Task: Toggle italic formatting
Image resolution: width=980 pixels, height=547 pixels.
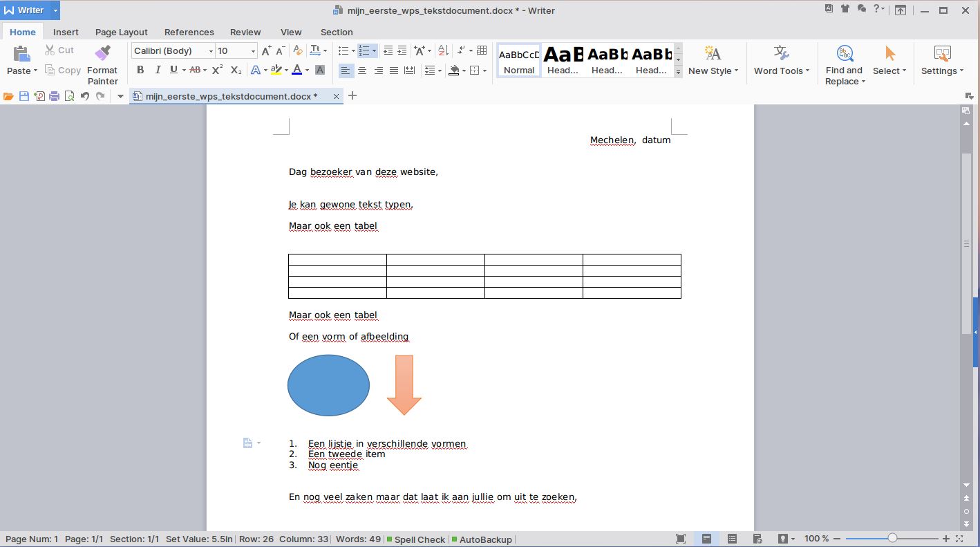Action: pos(158,70)
